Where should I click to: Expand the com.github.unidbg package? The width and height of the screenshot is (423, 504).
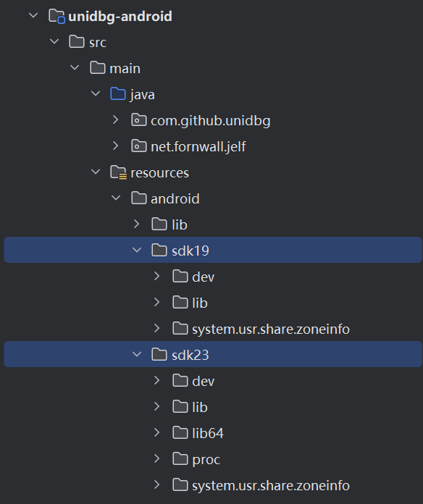point(116,120)
